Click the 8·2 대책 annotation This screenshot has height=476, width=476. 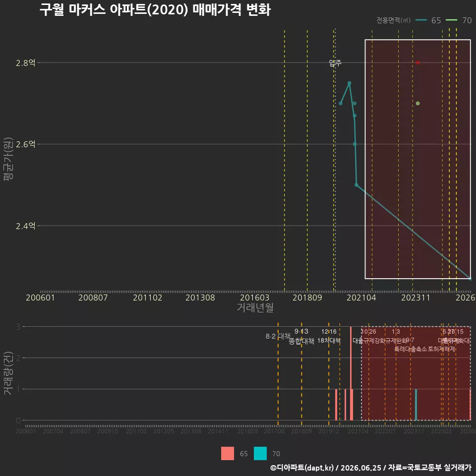point(278,336)
